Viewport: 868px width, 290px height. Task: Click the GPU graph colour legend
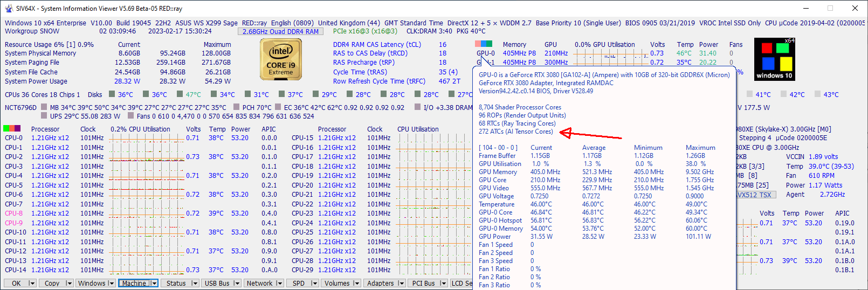tap(484, 44)
